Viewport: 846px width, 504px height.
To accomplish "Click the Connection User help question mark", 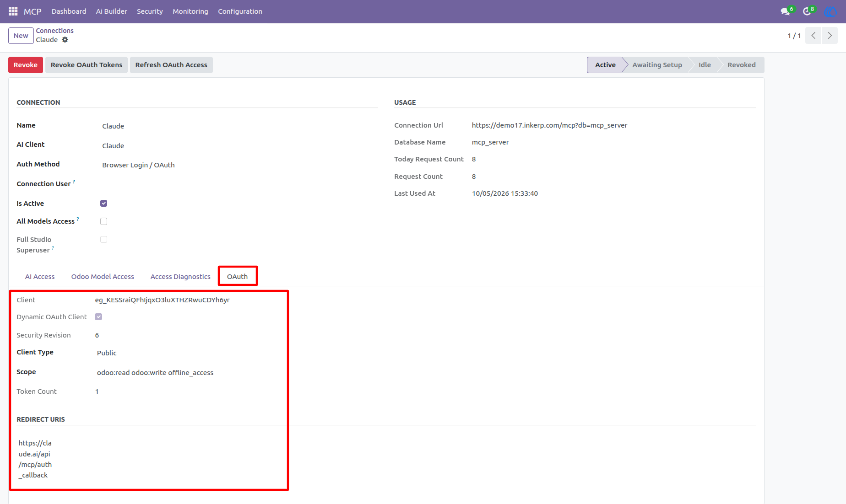I will click(x=74, y=182).
